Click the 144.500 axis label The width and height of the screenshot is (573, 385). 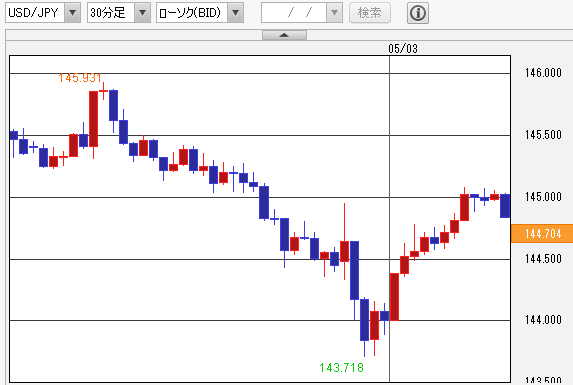coord(543,259)
